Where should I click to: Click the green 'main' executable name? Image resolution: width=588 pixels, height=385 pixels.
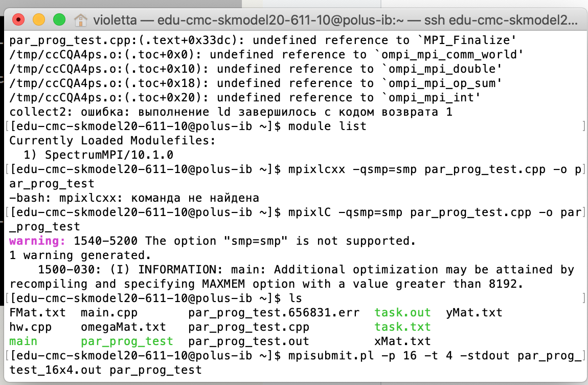23,341
